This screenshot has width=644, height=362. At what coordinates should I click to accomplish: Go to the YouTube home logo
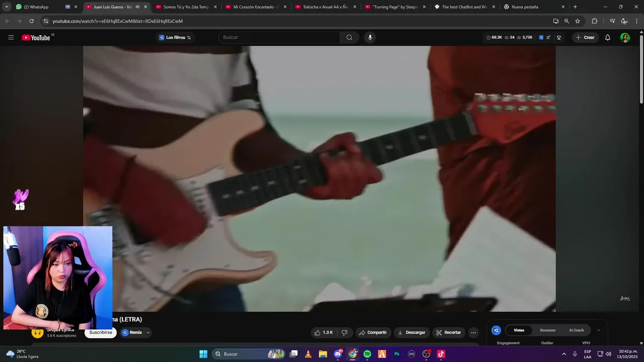pyautogui.click(x=36, y=38)
